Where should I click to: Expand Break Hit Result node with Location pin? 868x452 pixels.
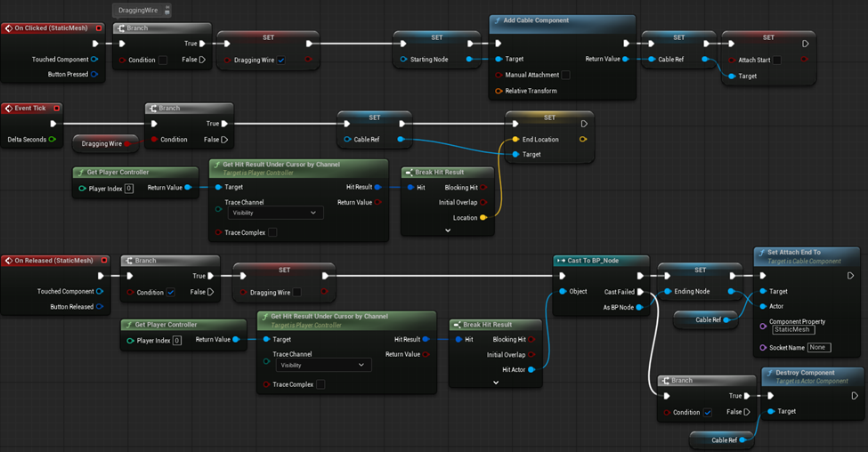448,230
